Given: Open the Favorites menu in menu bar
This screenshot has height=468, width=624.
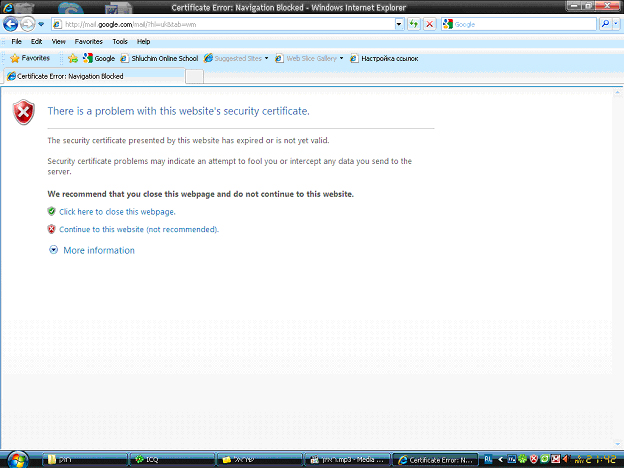Looking at the screenshot, I should [88, 41].
